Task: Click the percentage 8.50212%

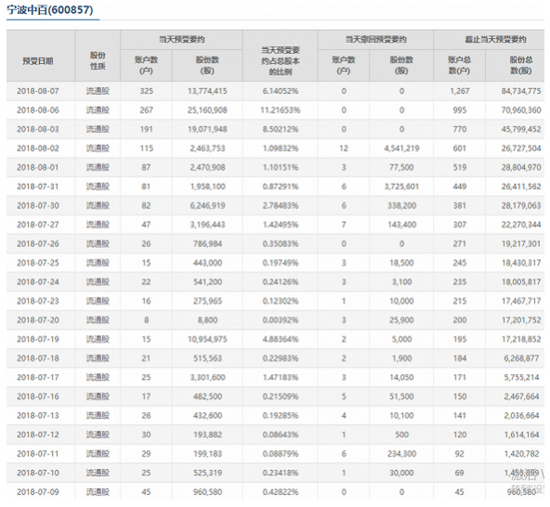Action: click(x=280, y=129)
